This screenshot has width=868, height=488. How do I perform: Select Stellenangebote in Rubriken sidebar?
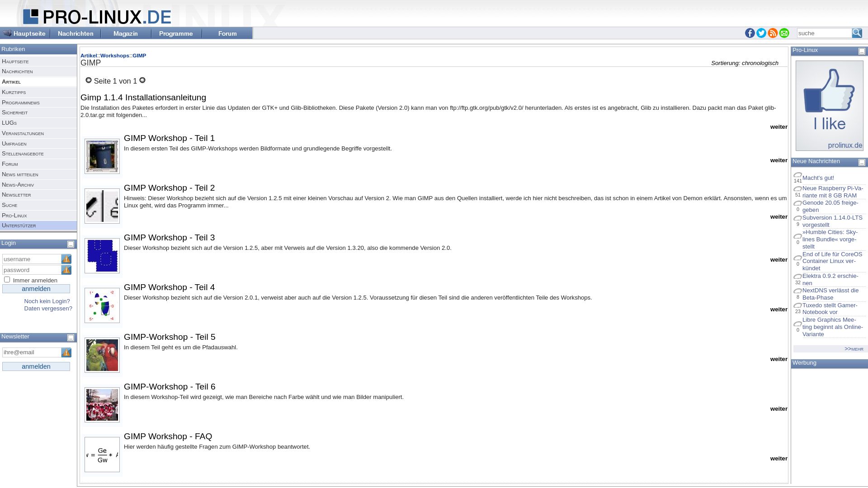[38, 154]
